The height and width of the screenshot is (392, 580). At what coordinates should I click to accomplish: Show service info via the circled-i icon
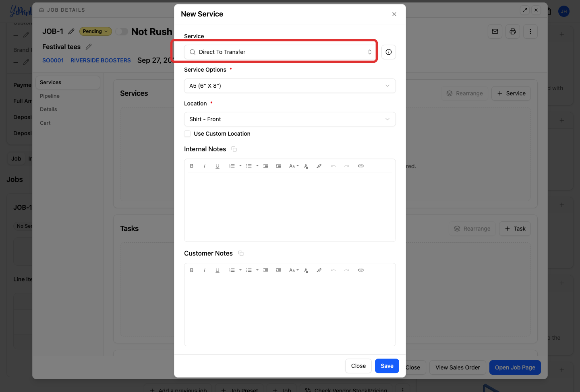(x=389, y=52)
